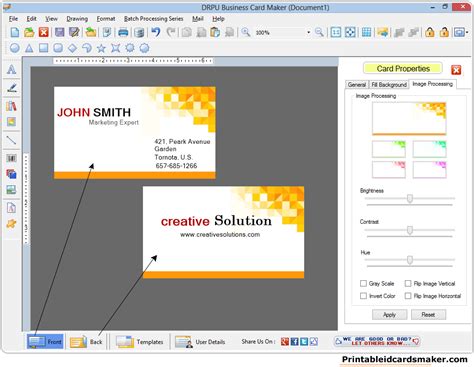474x367 pixels.
Task: Select the JOHN SMITH text on card
Action: click(94, 112)
